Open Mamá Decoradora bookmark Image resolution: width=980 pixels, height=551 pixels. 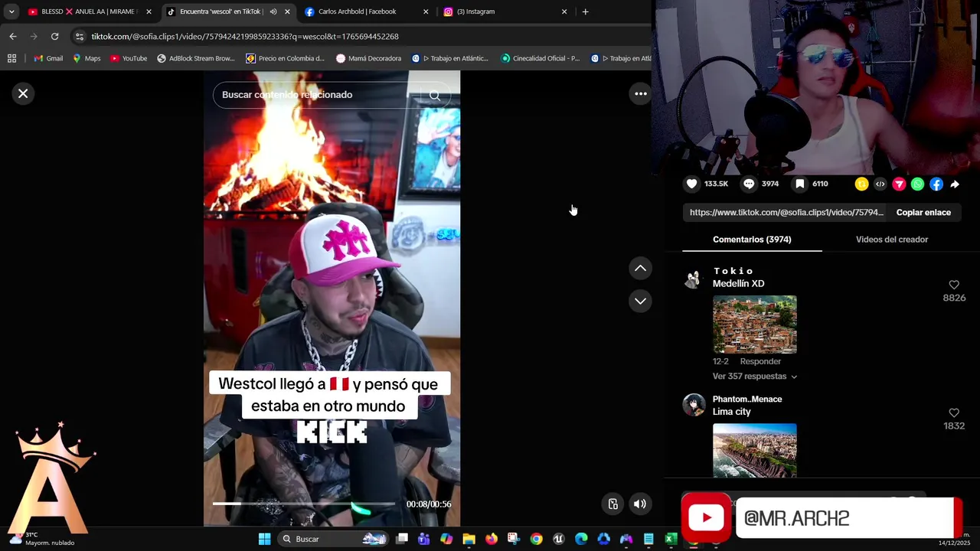368,58
